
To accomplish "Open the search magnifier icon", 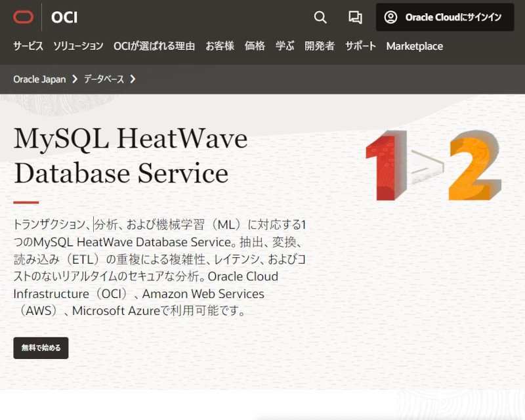I will pos(320,18).
